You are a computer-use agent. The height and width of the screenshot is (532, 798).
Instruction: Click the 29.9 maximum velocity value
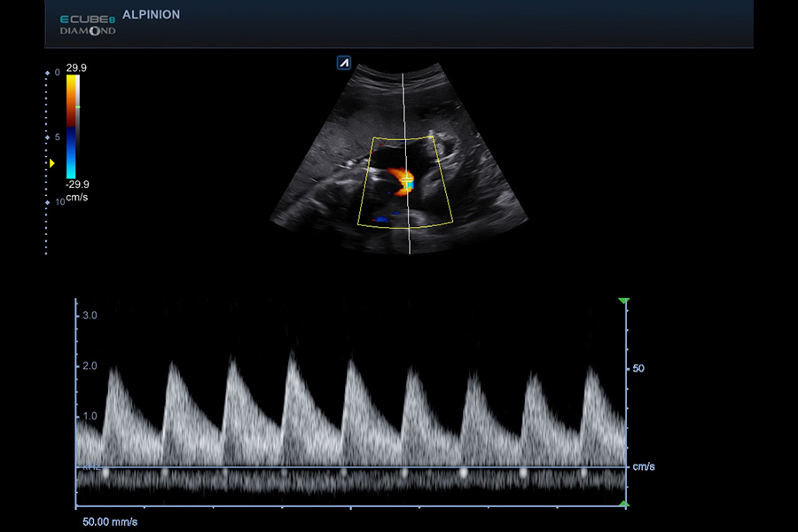(76, 68)
